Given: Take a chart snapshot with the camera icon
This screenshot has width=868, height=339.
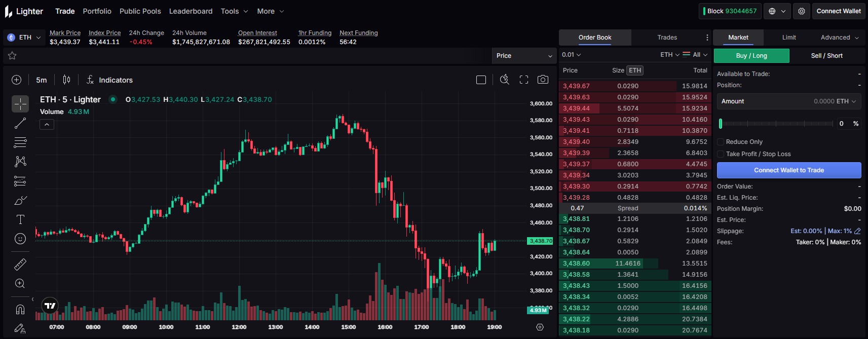Looking at the screenshot, I should click(x=543, y=80).
